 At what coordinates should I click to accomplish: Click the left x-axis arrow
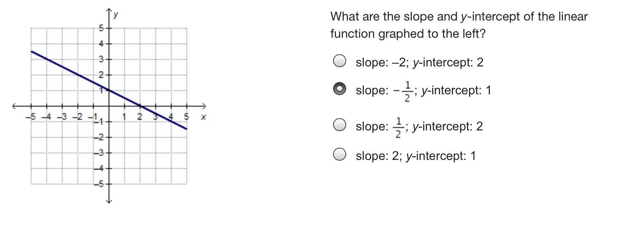(15, 106)
